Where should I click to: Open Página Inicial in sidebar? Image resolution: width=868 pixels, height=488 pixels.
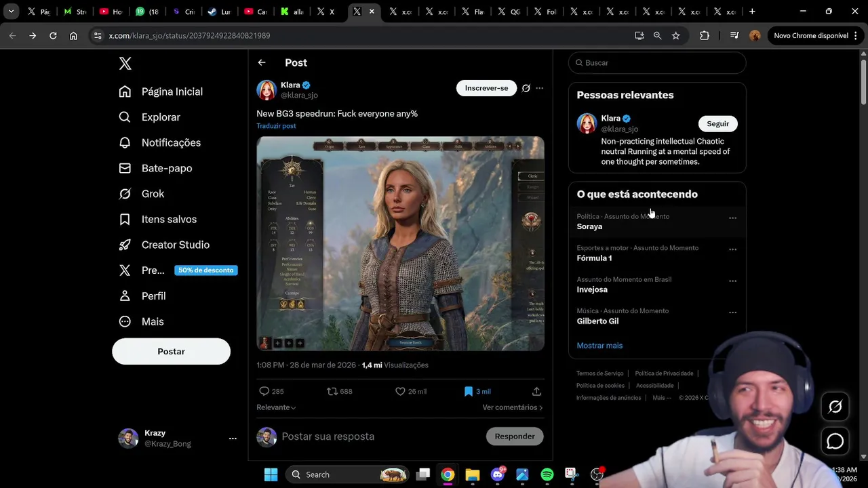(x=161, y=91)
